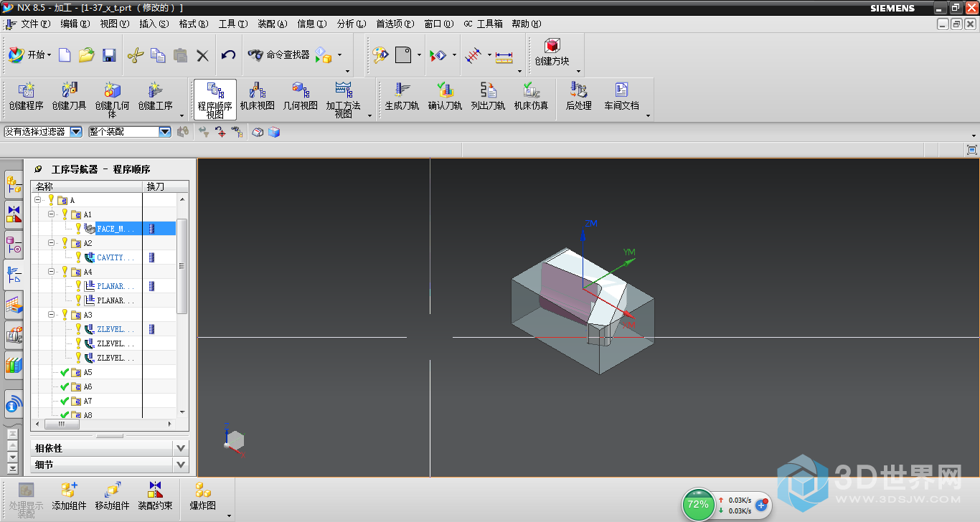980x522 pixels.
Task: Cut selection with the scissors icon
Action: [x=136, y=54]
